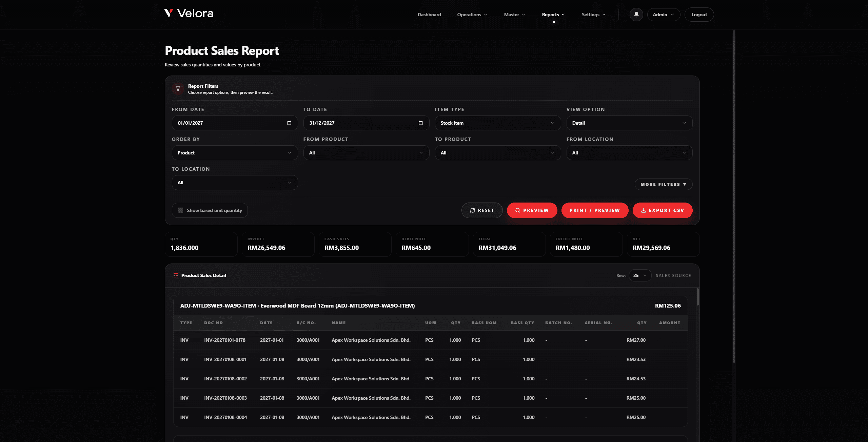Click the detail table scrollbar
The width and height of the screenshot is (868, 442).
tap(697, 297)
